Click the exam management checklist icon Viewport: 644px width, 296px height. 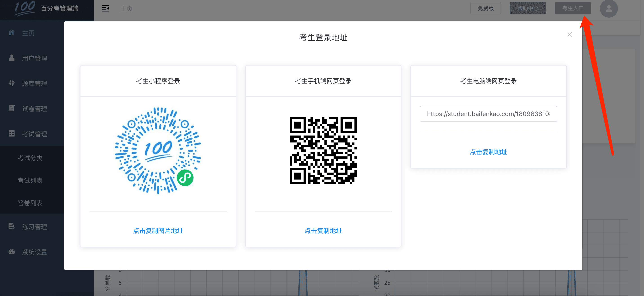pyautogui.click(x=11, y=134)
